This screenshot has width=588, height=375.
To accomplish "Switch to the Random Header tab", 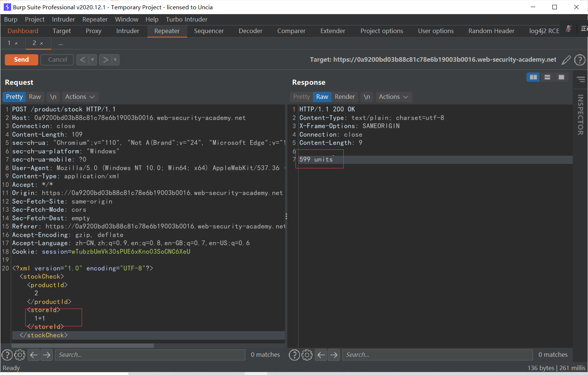I will click(491, 31).
